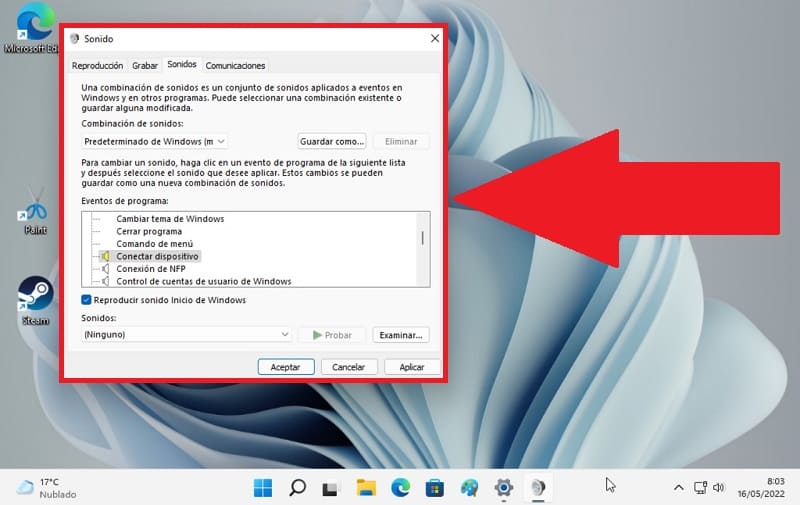Click the volume tray icon
This screenshot has width=800, height=505.
pyautogui.click(x=718, y=488)
